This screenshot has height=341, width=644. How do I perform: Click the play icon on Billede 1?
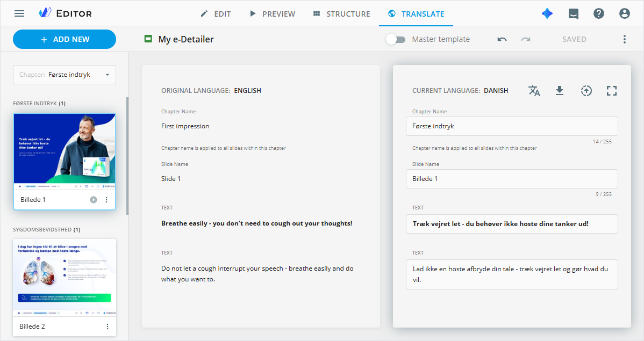pos(94,200)
